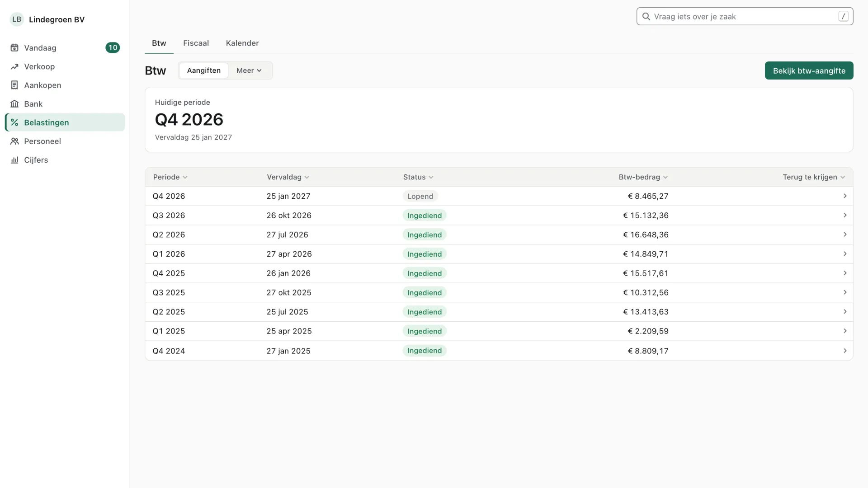Open Q3 2026 row arrow chevron
868x488 pixels.
pos(845,215)
